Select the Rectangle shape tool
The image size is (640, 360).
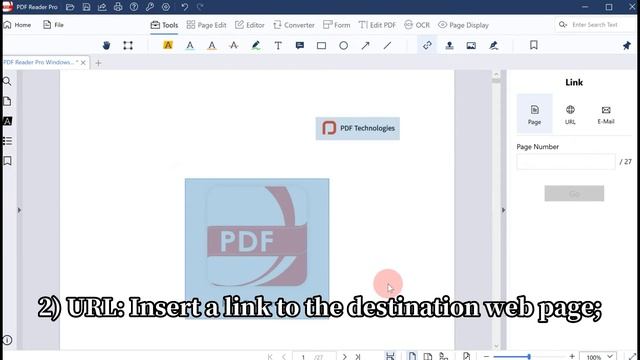tap(322, 45)
